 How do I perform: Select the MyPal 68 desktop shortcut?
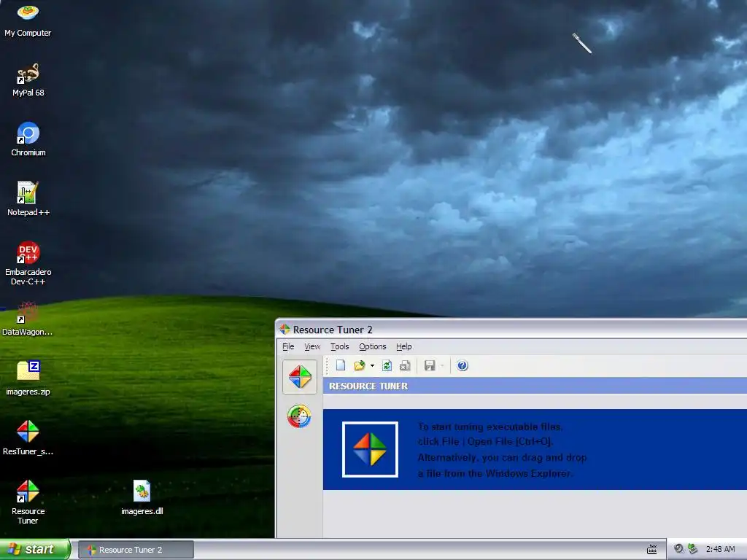point(28,80)
